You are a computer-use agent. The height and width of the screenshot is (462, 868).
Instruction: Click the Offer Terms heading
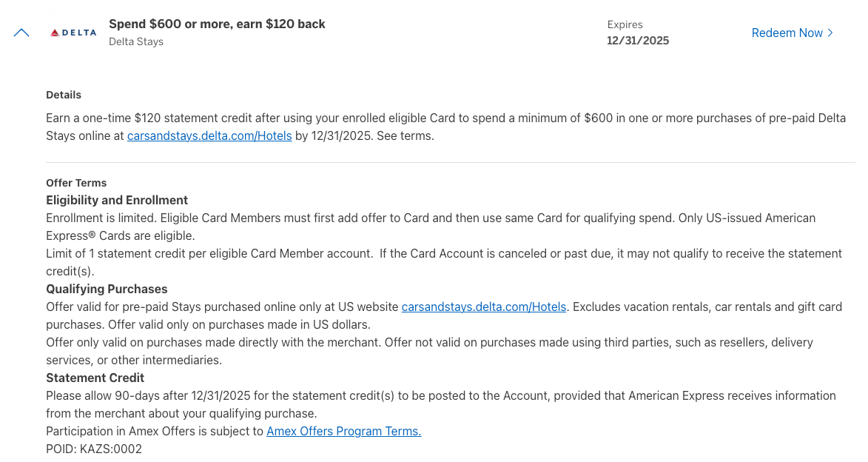click(76, 183)
